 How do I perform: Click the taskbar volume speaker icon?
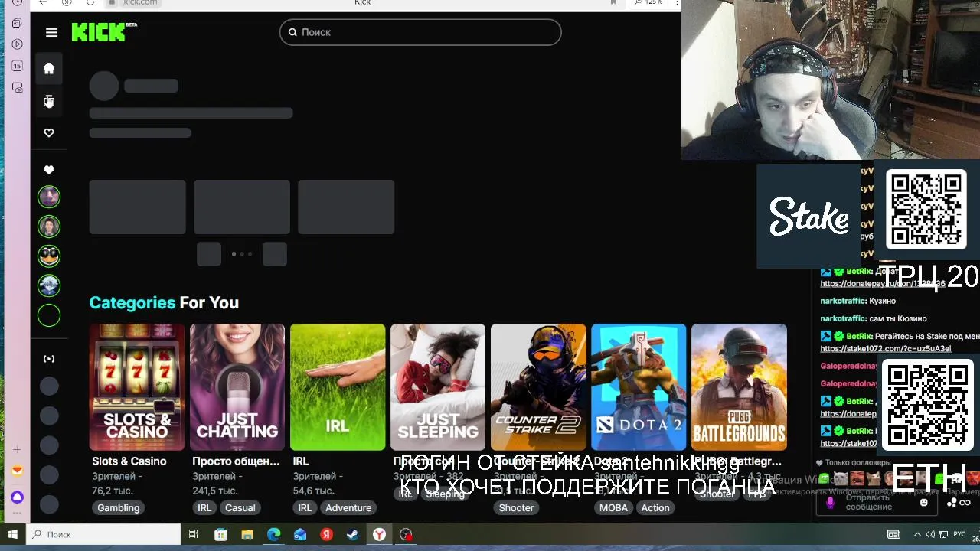[x=930, y=534]
